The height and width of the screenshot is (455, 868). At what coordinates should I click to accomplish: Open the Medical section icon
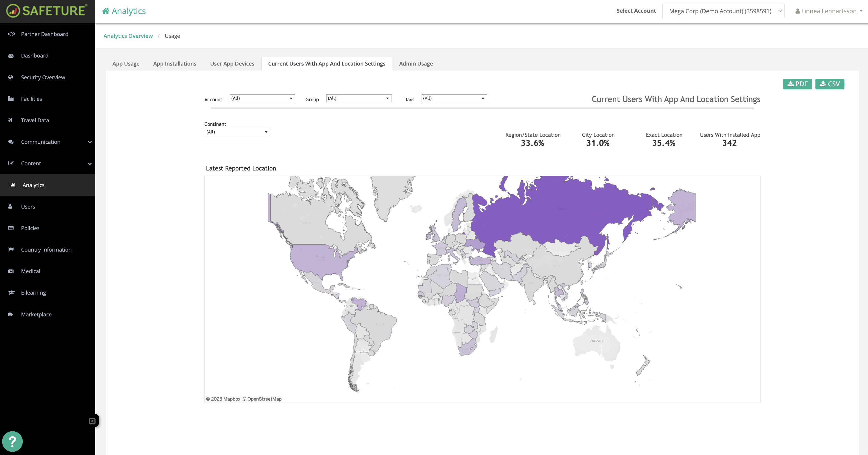[11, 271]
